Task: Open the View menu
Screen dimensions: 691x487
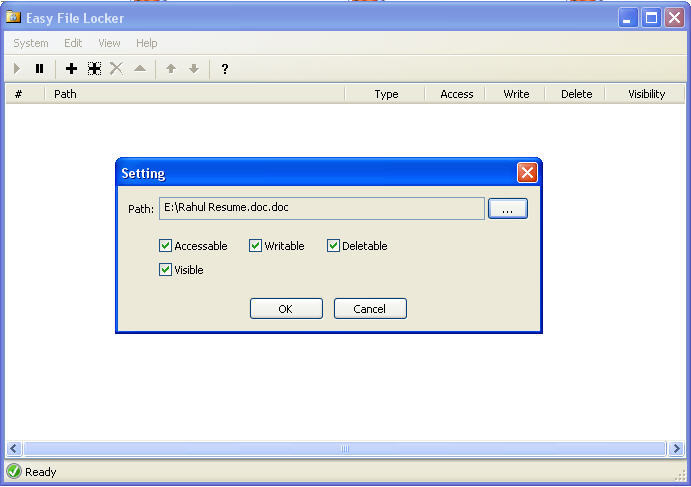Action: click(109, 43)
